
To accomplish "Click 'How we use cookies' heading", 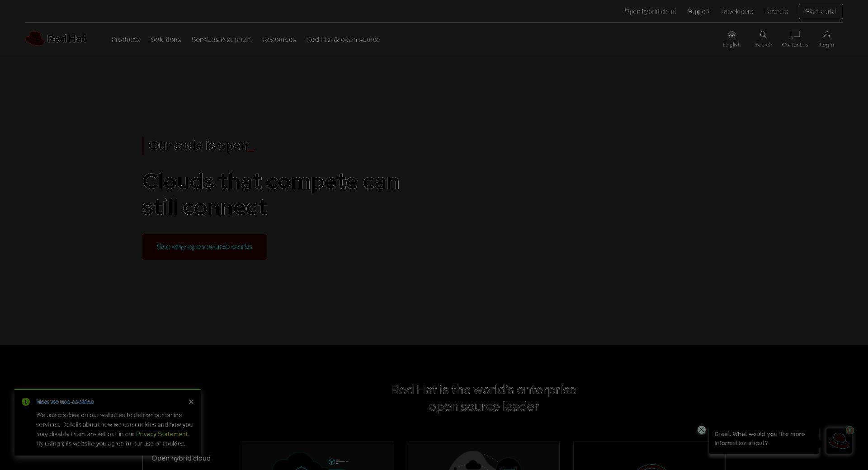I will (65, 402).
